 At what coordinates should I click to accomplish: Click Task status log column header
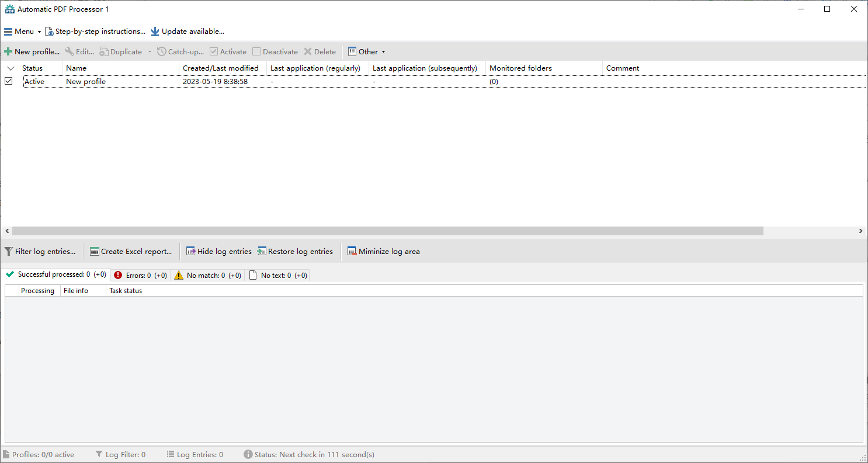click(126, 291)
